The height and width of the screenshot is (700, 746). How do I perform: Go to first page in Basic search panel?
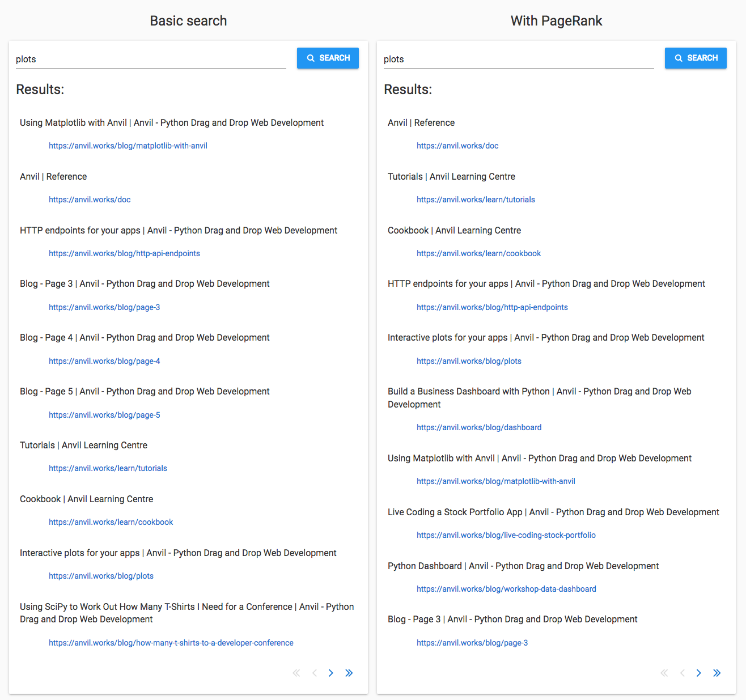[x=296, y=673]
